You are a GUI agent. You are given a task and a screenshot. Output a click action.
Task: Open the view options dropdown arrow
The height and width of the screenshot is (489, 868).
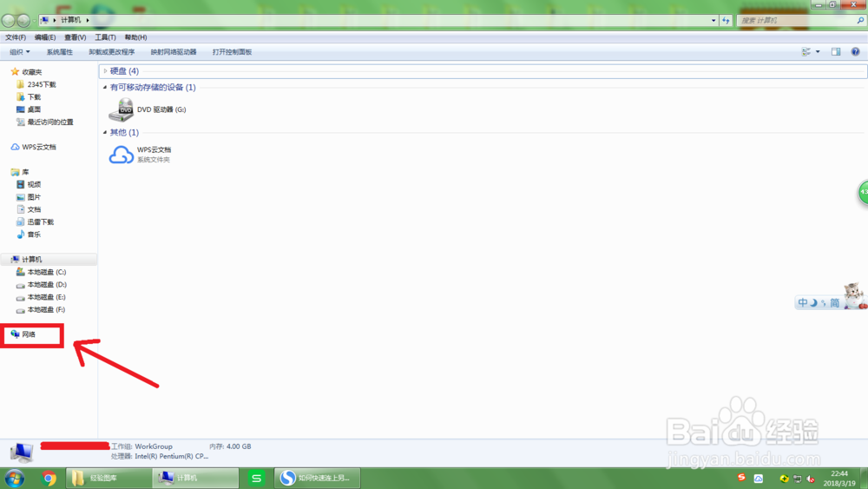click(x=818, y=51)
